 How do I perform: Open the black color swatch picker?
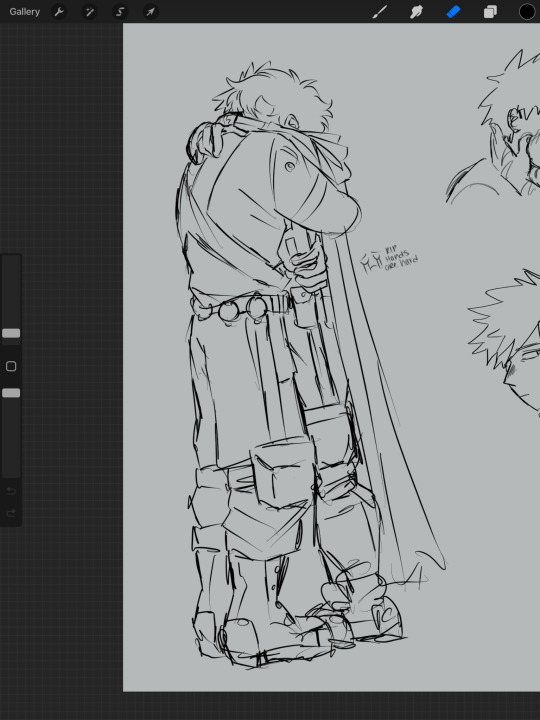coord(527,12)
